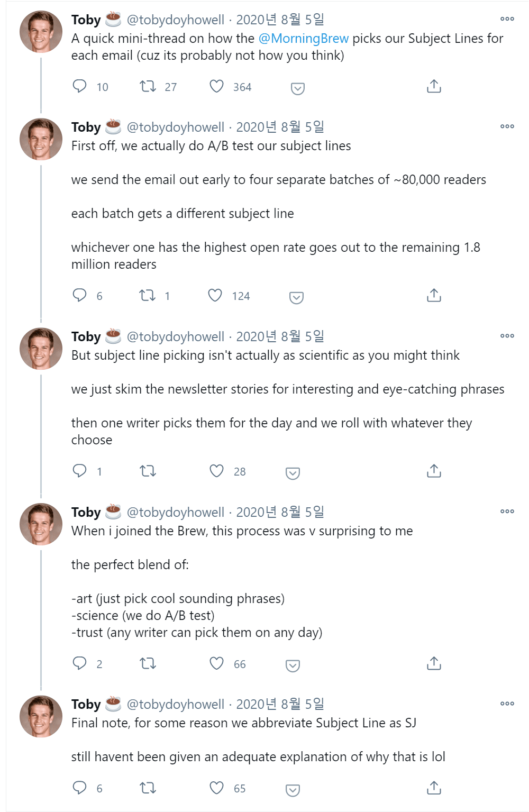
Task: Like the 'perfect blend' tweet with 66 likes
Action: click(217, 663)
